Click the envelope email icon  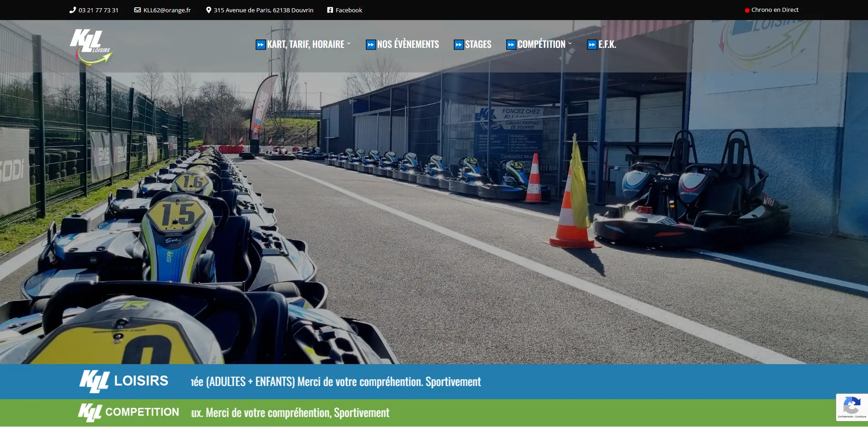point(137,10)
